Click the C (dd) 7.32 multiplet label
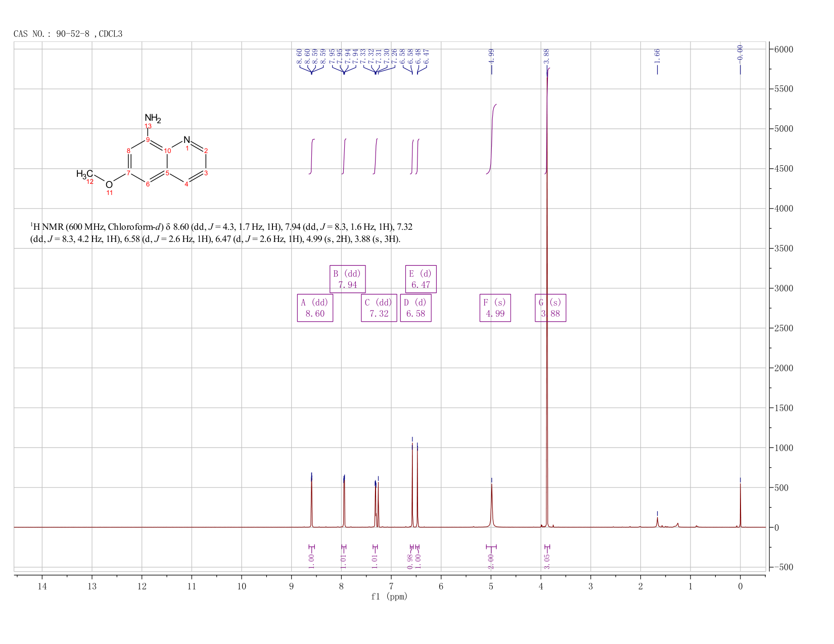 coord(379,308)
